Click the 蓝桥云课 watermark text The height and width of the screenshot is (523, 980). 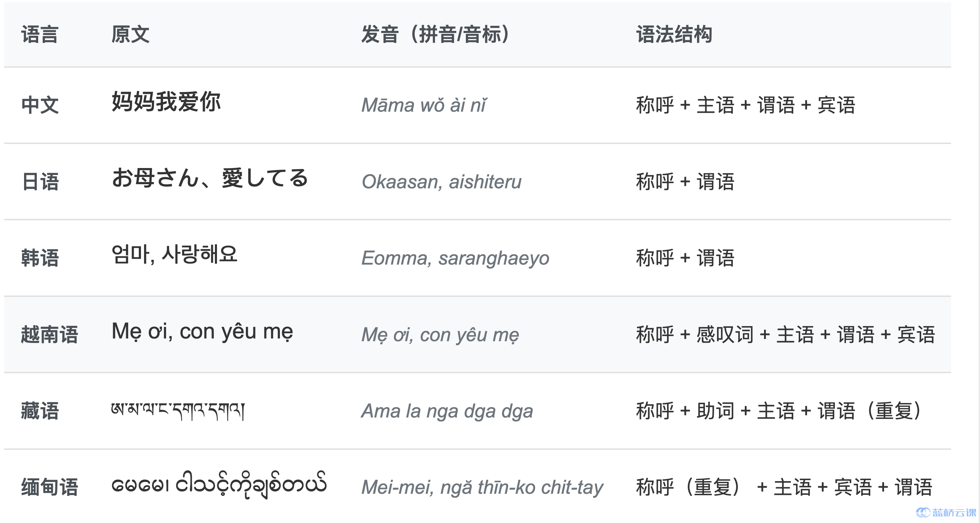(954, 513)
